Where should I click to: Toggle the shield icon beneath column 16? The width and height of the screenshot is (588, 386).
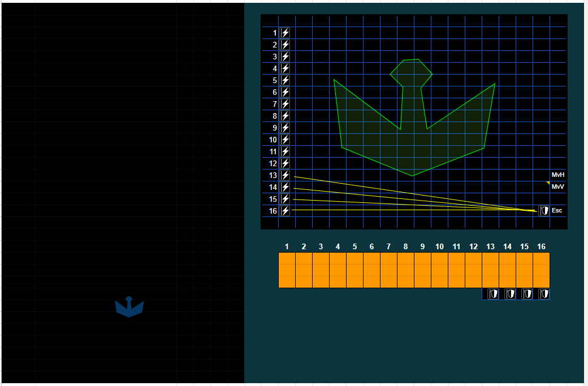tap(544, 294)
